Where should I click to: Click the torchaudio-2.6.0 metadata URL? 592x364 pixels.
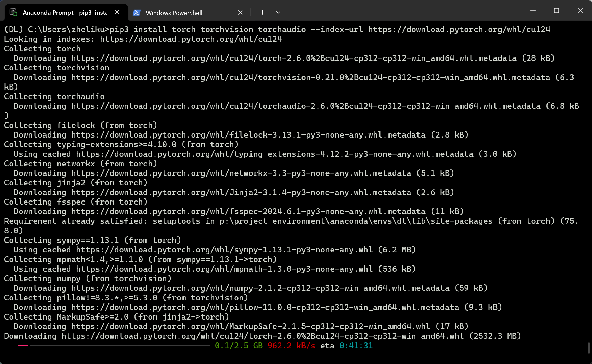click(306, 106)
